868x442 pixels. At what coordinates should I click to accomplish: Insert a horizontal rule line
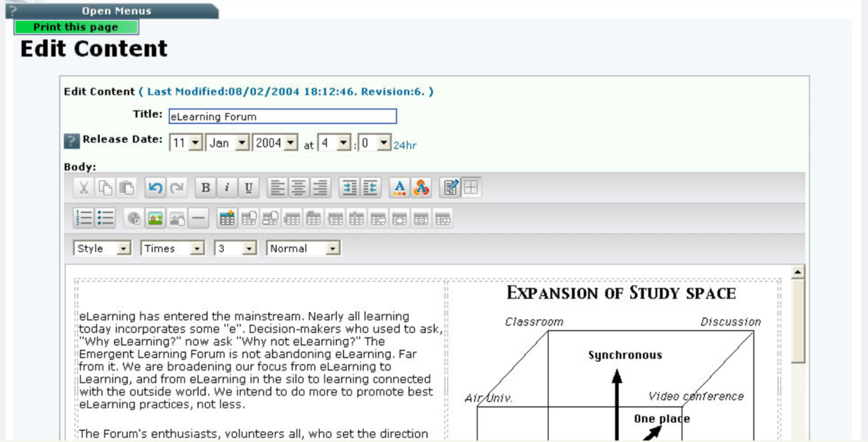[199, 219]
